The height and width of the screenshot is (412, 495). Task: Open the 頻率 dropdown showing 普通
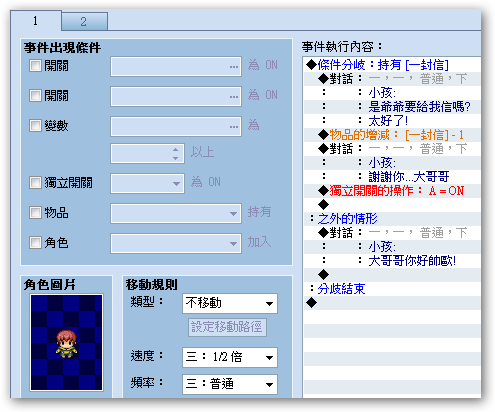click(230, 384)
